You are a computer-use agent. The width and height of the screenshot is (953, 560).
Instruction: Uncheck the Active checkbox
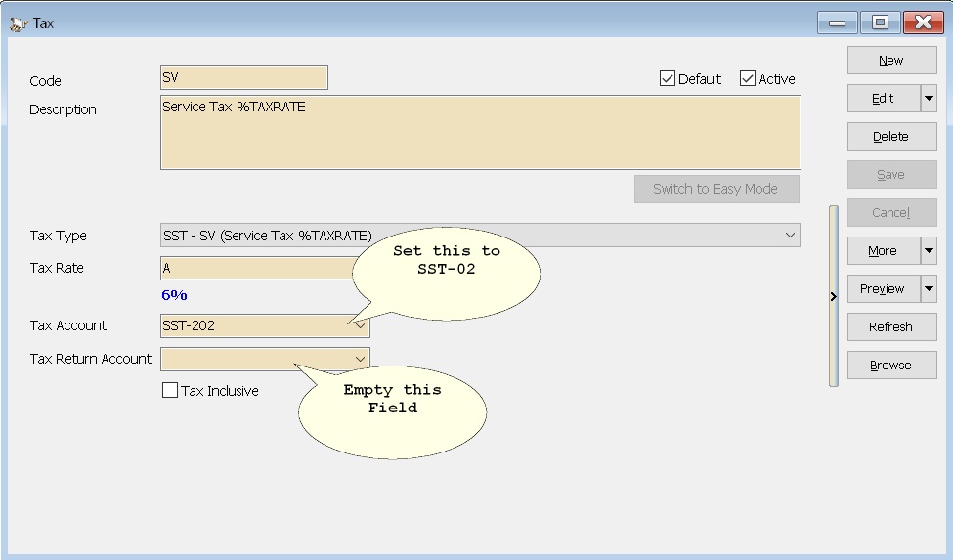[748, 79]
